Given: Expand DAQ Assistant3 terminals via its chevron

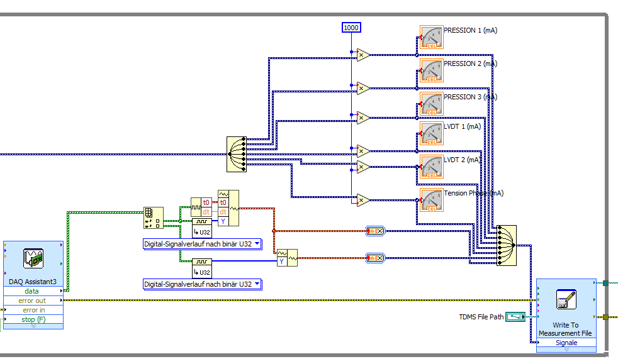Looking at the screenshot, I should click(x=32, y=327).
